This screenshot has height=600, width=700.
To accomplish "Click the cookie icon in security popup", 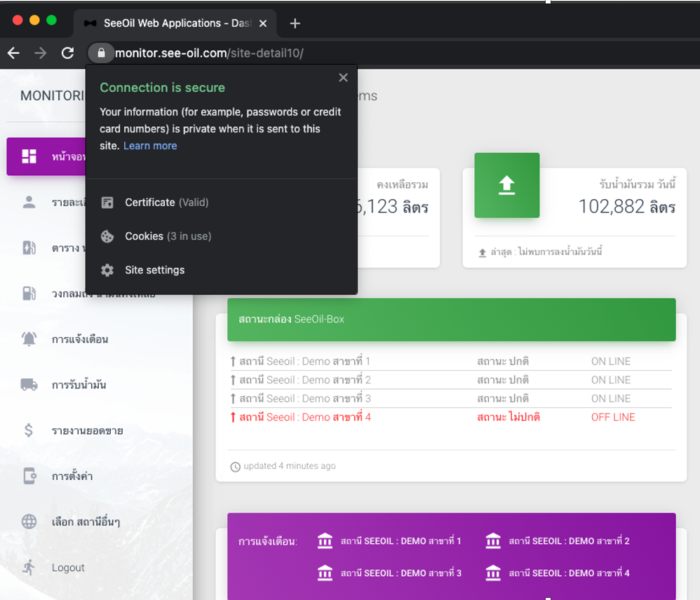I will point(107,236).
